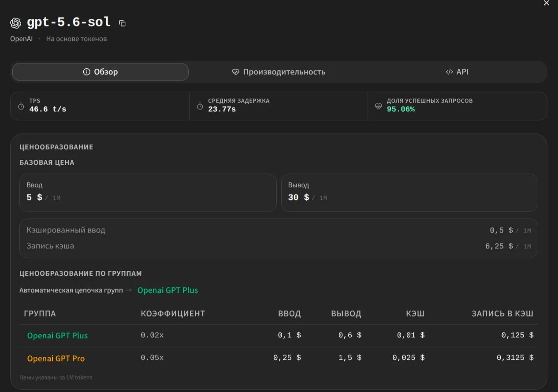Click the Вывод base price 30 $
Image resolution: width=558 pixels, height=392 pixels.
point(298,197)
